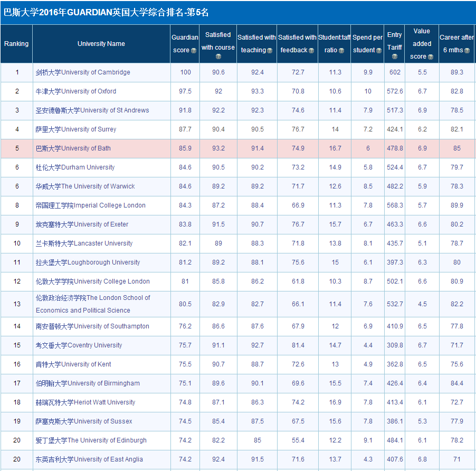Click Warwick's spend per student 8.5
The image size is (476, 471).
[368, 186]
